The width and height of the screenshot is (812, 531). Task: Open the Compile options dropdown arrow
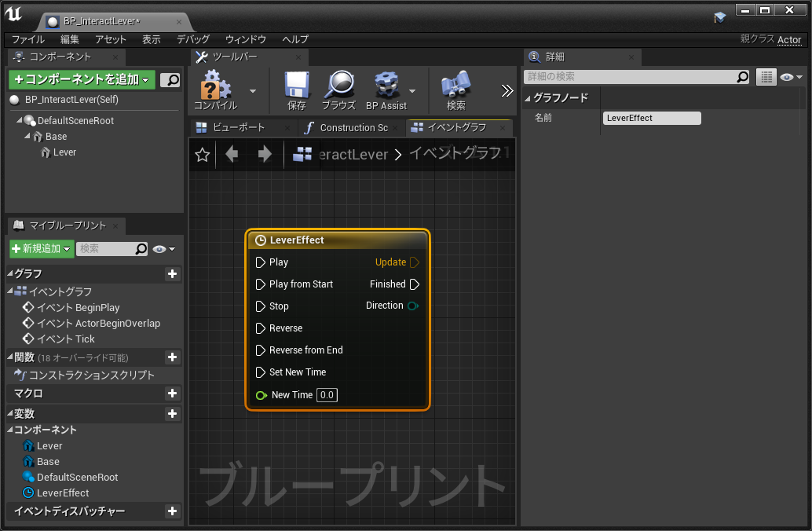253,91
